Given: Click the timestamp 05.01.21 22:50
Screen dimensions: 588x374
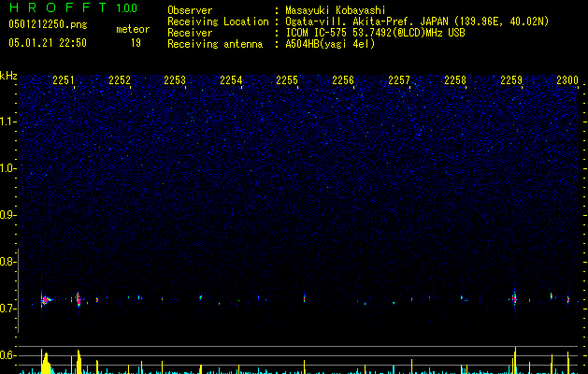Looking at the screenshot, I should (x=48, y=43).
